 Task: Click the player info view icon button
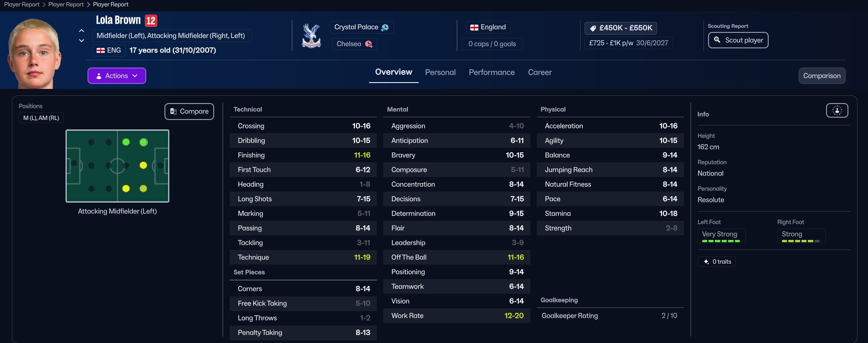pos(837,110)
